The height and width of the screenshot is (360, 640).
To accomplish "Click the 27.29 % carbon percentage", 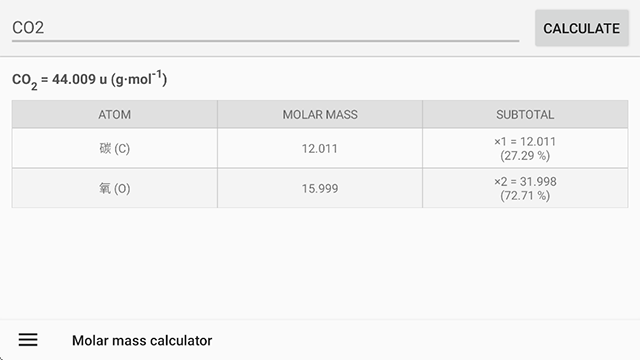I will 525,156.
